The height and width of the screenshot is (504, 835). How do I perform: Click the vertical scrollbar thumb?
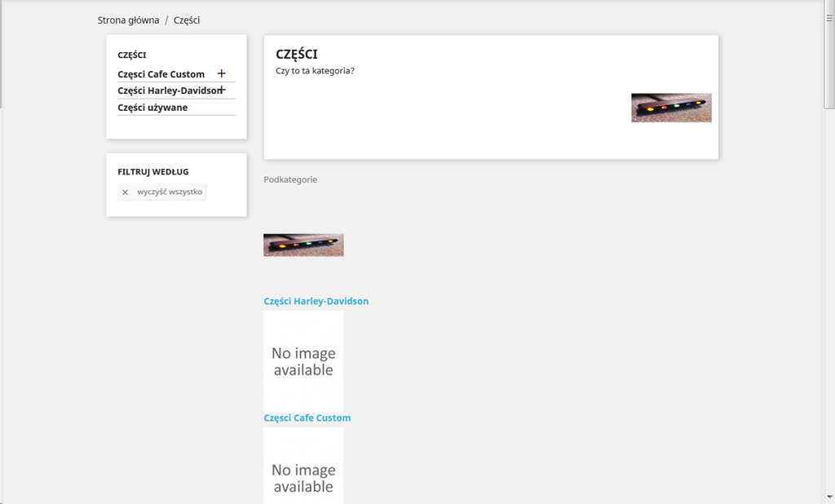829,56
